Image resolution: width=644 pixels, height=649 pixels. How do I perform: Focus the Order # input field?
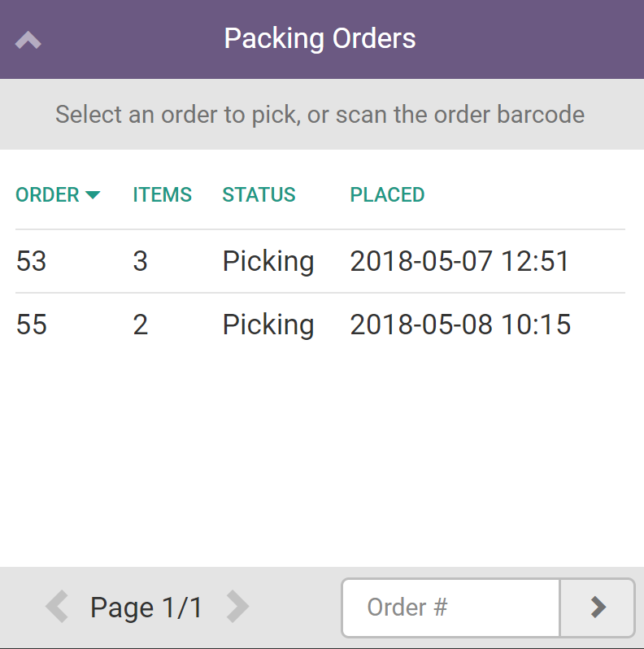point(450,607)
